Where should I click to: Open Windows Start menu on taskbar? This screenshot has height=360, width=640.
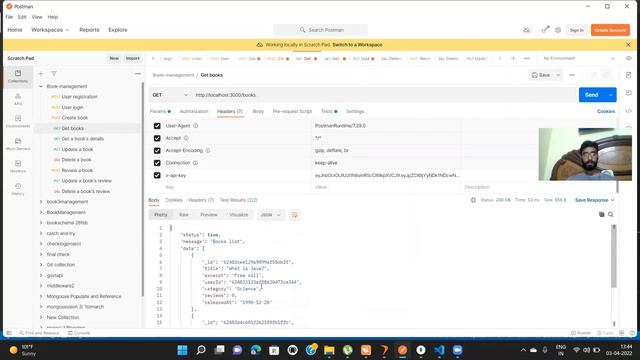tap(182, 350)
